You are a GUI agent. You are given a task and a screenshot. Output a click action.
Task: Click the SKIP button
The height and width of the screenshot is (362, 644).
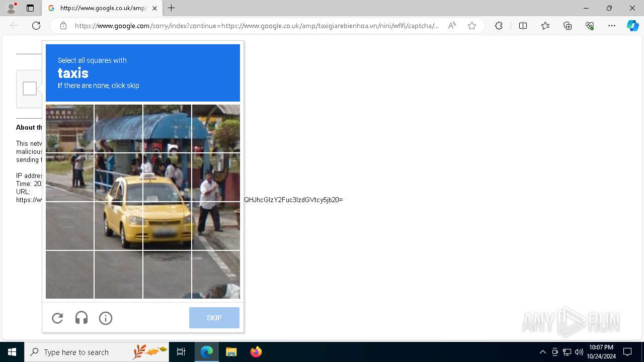pos(214,318)
